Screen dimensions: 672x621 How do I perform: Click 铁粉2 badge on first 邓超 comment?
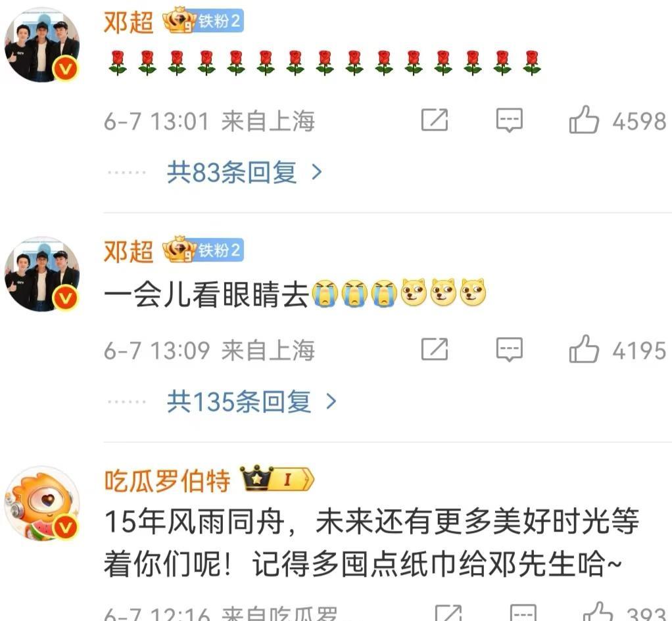[x=203, y=21]
